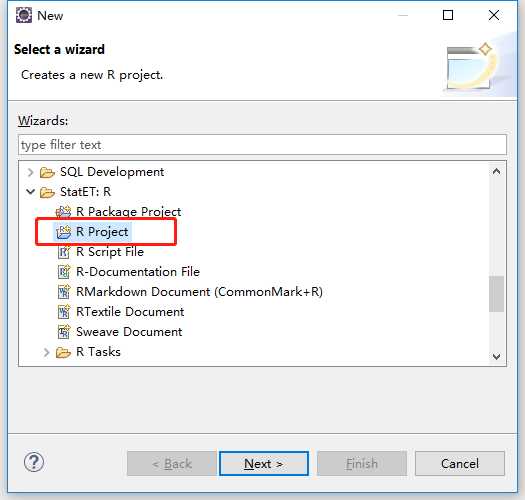Expand the SQL Development category

tap(30, 172)
